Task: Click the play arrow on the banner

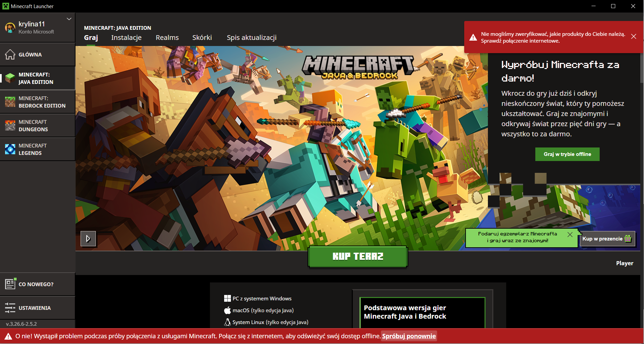Action: pos(88,239)
